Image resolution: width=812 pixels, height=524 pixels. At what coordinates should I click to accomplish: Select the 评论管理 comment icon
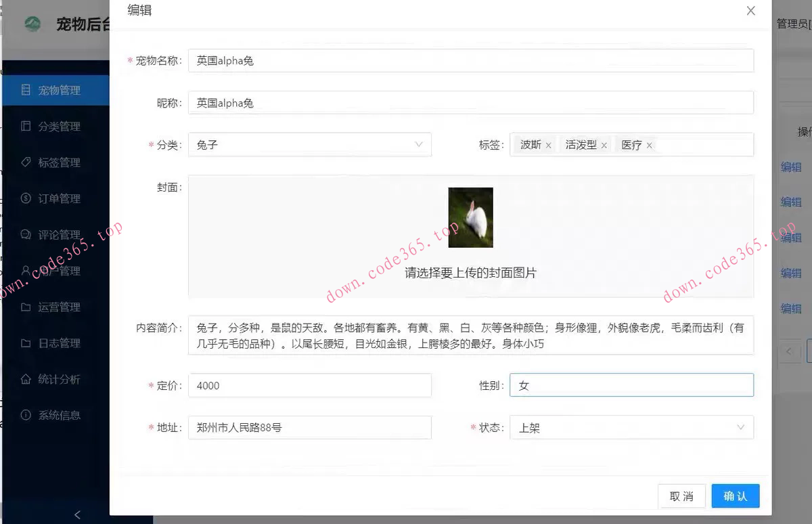pos(27,234)
